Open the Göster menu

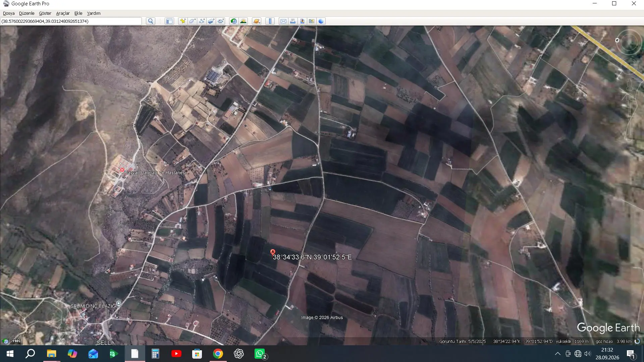tap(45, 13)
